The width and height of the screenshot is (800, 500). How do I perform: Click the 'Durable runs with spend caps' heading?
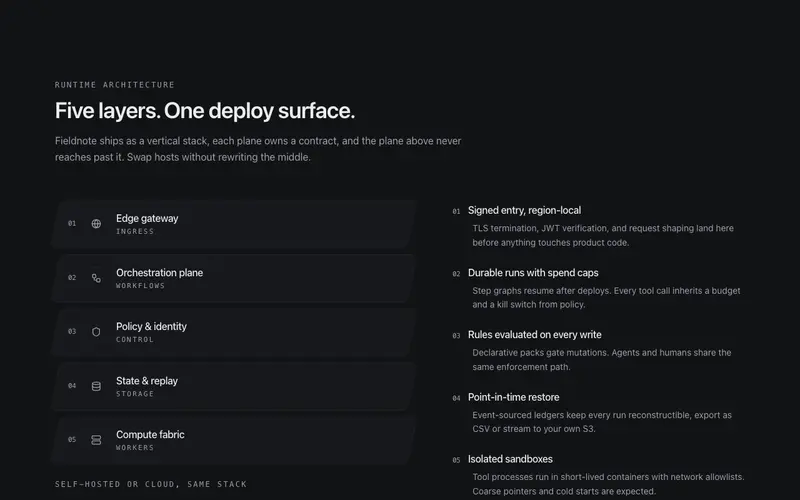(533, 273)
